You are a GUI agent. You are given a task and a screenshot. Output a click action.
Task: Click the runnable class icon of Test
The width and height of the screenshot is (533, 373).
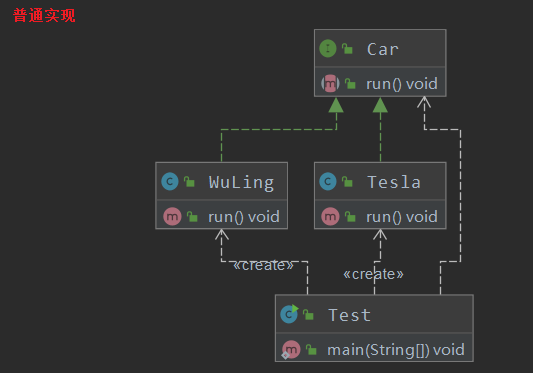pos(289,314)
